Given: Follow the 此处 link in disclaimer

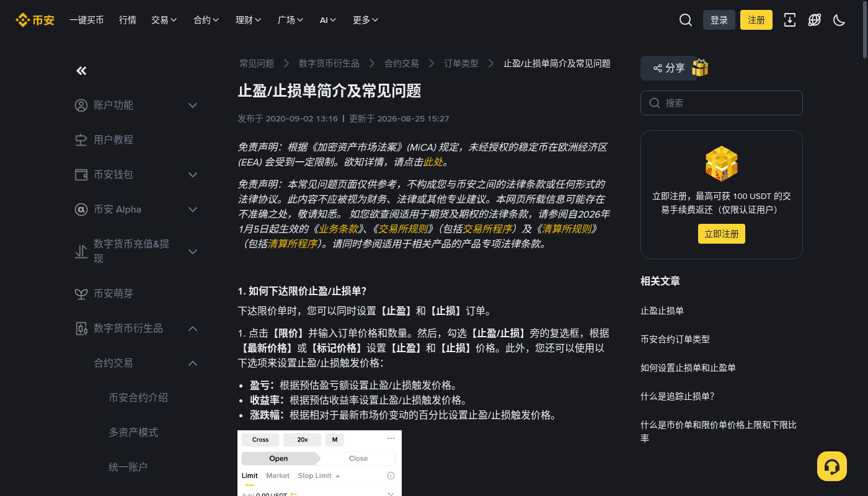Looking at the screenshot, I should (x=433, y=162).
